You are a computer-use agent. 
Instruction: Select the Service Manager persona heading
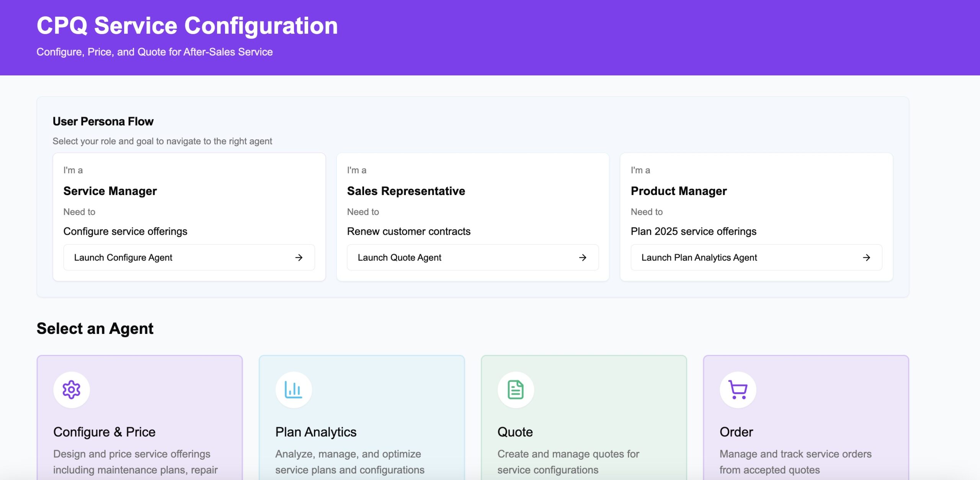click(x=110, y=191)
